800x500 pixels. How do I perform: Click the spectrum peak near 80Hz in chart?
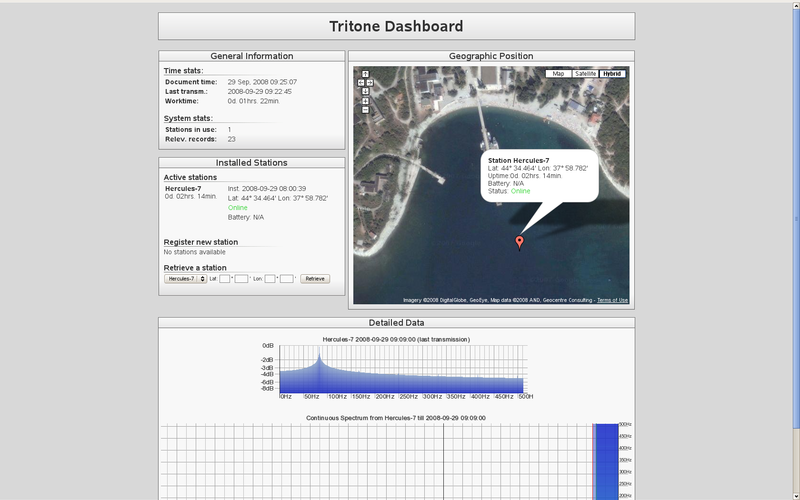point(319,357)
